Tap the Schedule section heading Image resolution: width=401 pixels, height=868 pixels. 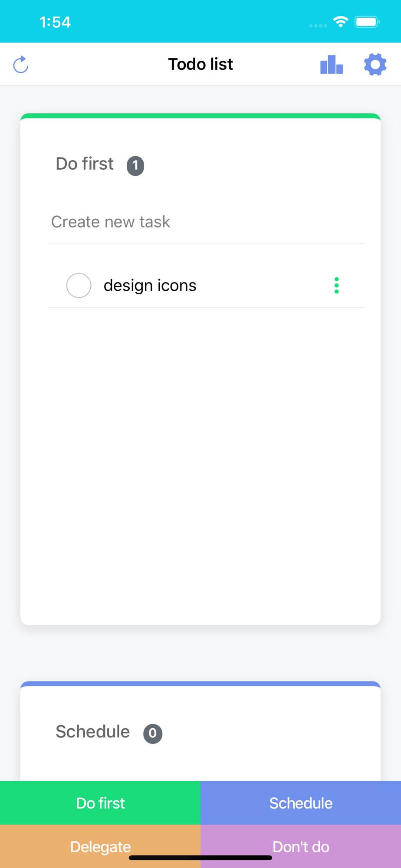pos(92,732)
